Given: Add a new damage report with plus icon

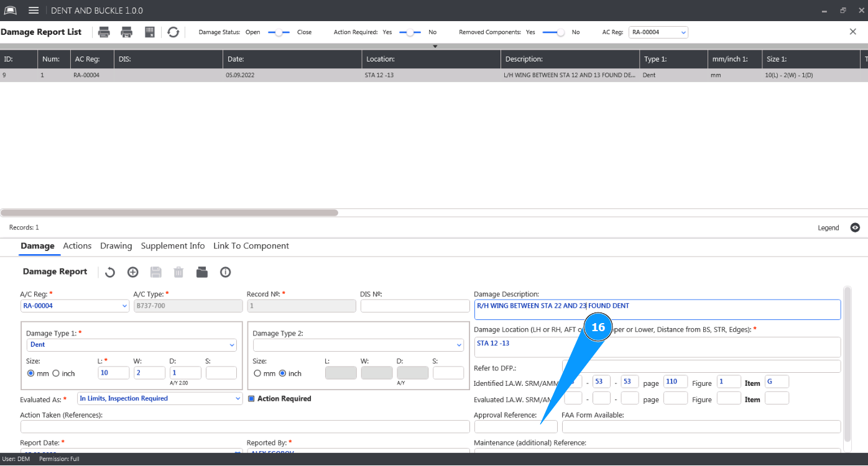Looking at the screenshot, I should point(132,272).
